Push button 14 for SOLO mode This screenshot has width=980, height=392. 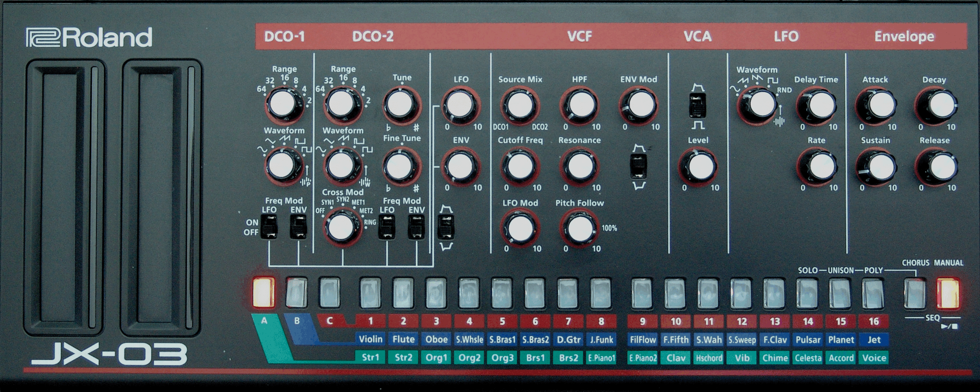tap(807, 293)
